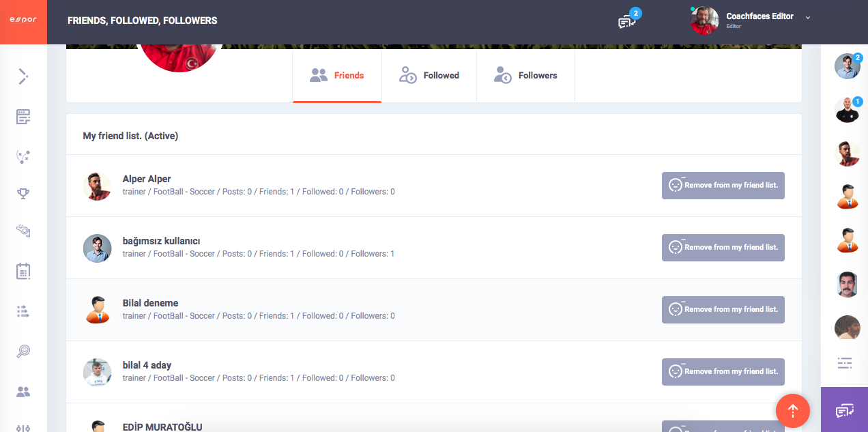The height and width of the screenshot is (432, 868).
Task: Click the orange scroll-to-top arrow button
Action: [x=792, y=410]
